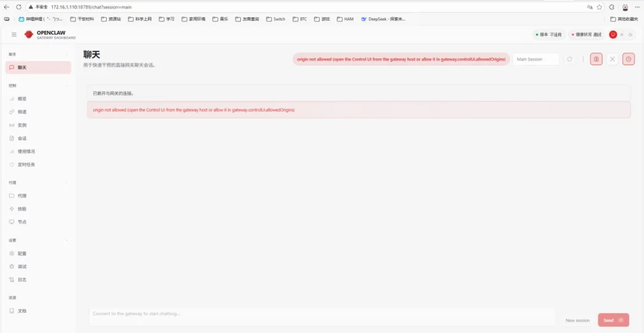Open the 科学上网 bookmark folder

click(x=140, y=19)
